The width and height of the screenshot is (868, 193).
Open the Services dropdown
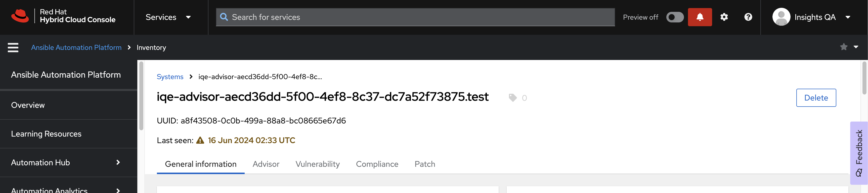(168, 17)
